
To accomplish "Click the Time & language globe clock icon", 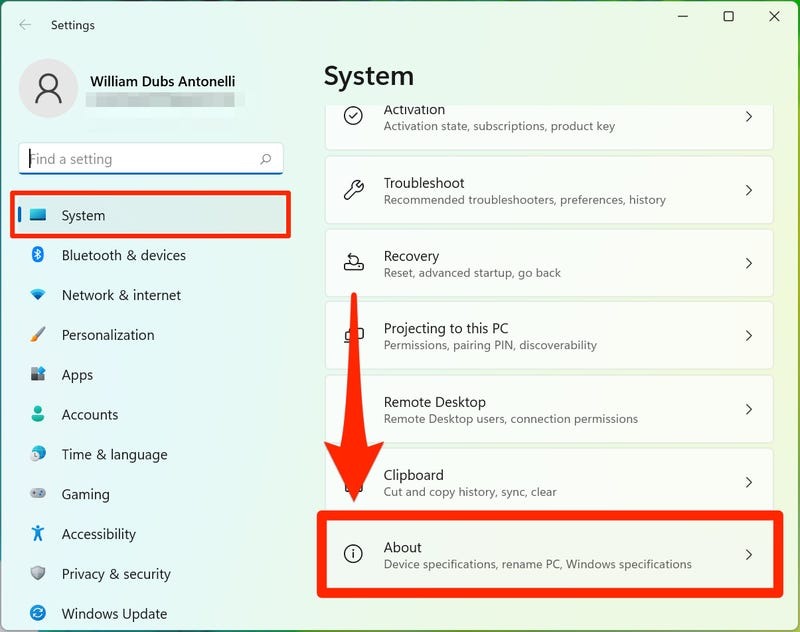I will coord(38,453).
